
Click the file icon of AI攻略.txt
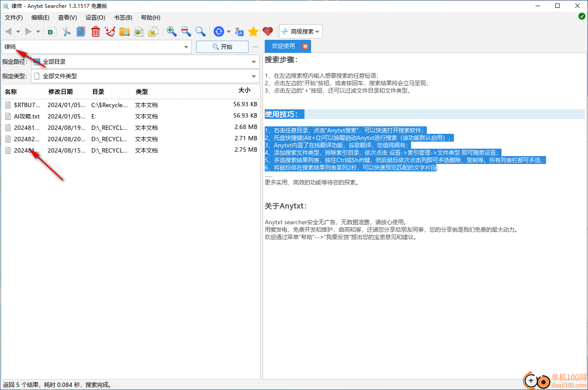[7, 116]
